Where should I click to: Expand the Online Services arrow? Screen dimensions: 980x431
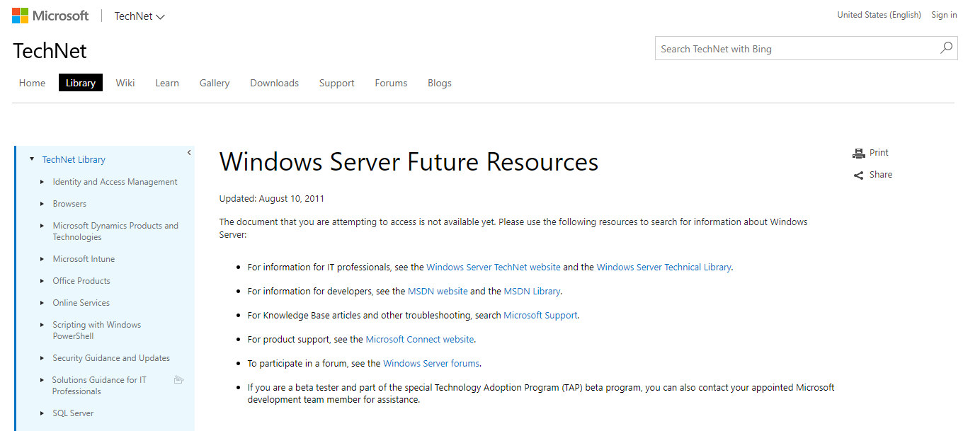click(x=42, y=303)
